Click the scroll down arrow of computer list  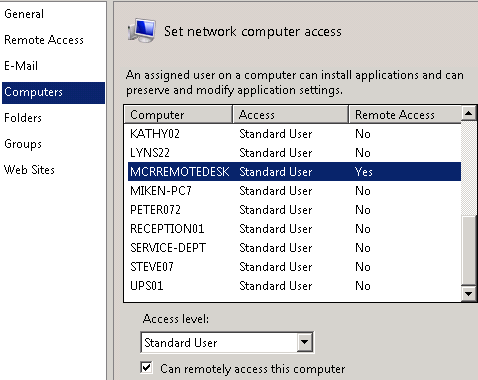tap(468, 294)
